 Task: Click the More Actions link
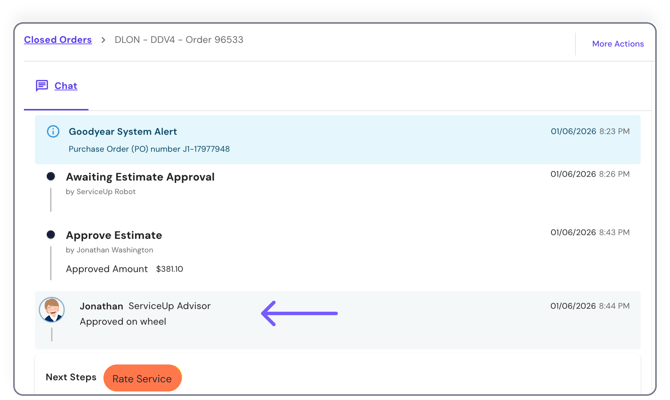(x=617, y=44)
